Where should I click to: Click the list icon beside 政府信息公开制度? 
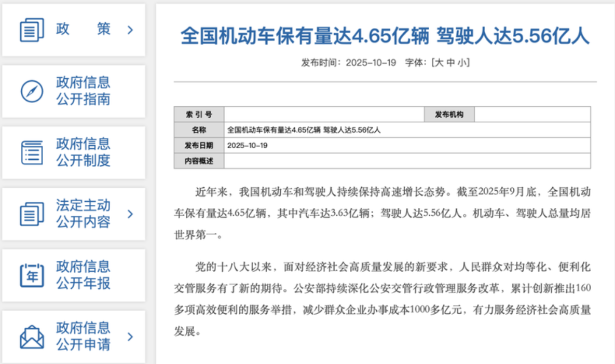[32, 152]
